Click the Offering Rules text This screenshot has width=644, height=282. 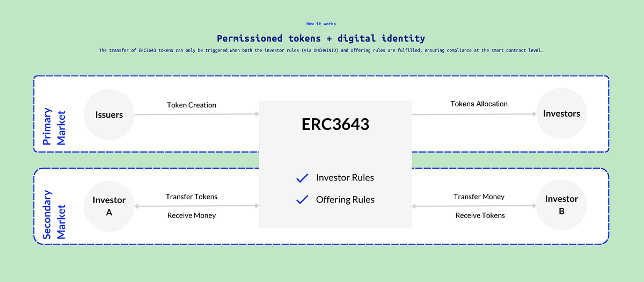[346, 200]
